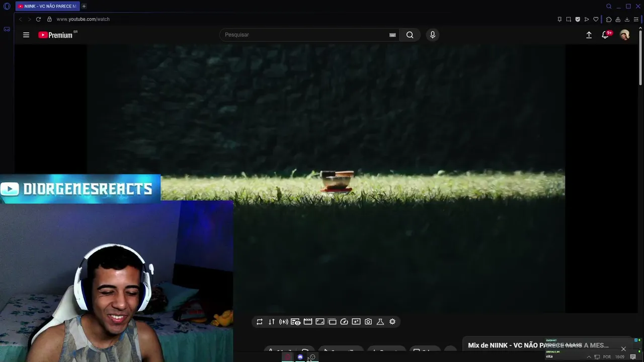Click the add-frame plus icon in player toolbar
Viewport: 644px width, 362px height.
(x=356, y=322)
